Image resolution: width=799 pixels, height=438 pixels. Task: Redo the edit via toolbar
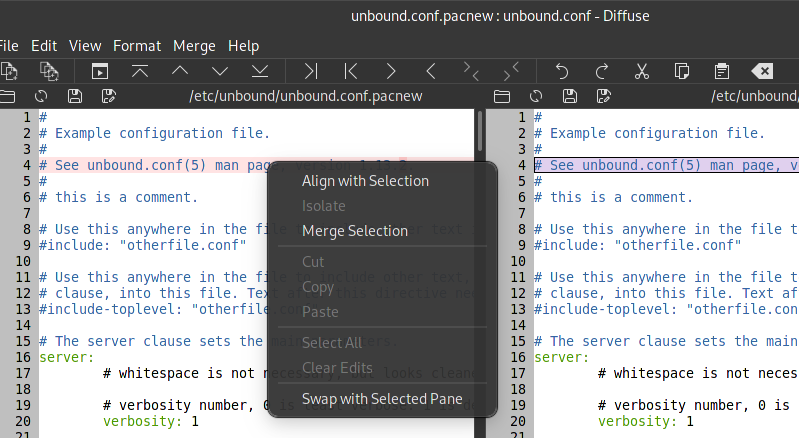pyautogui.click(x=602, y=71)
